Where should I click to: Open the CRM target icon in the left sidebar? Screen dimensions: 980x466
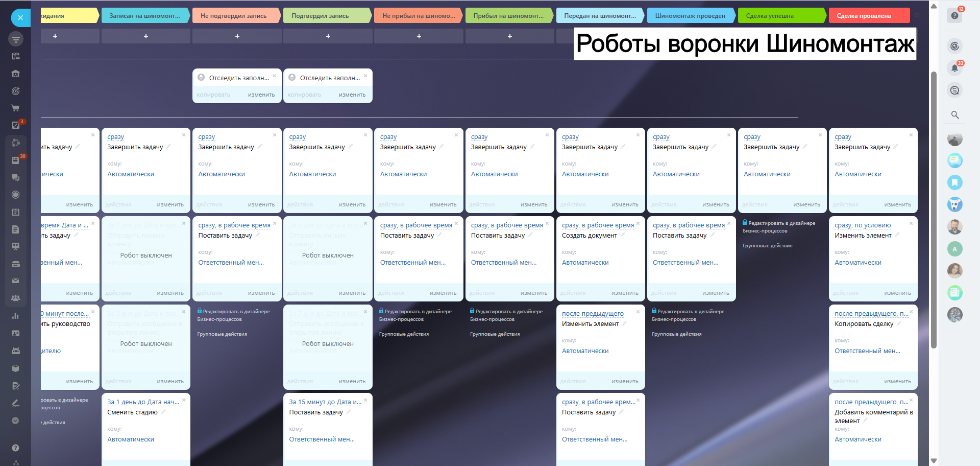[x=16, y=91]
